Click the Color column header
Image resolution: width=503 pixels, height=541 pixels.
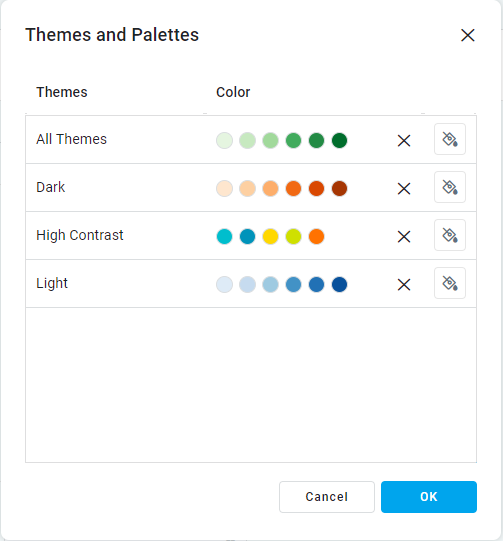(233, 92)
